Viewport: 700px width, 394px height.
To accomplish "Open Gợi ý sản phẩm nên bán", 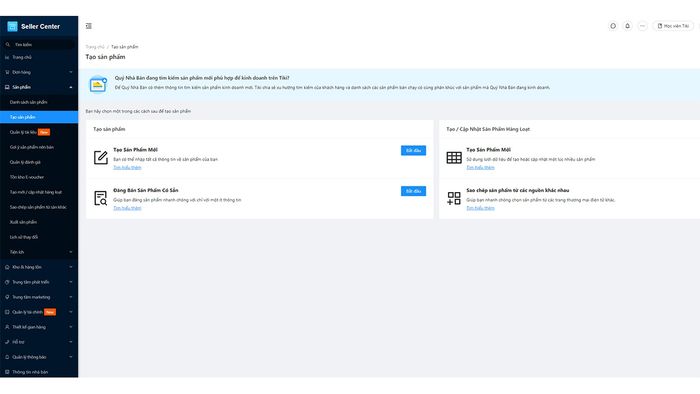I will [39, 147].
